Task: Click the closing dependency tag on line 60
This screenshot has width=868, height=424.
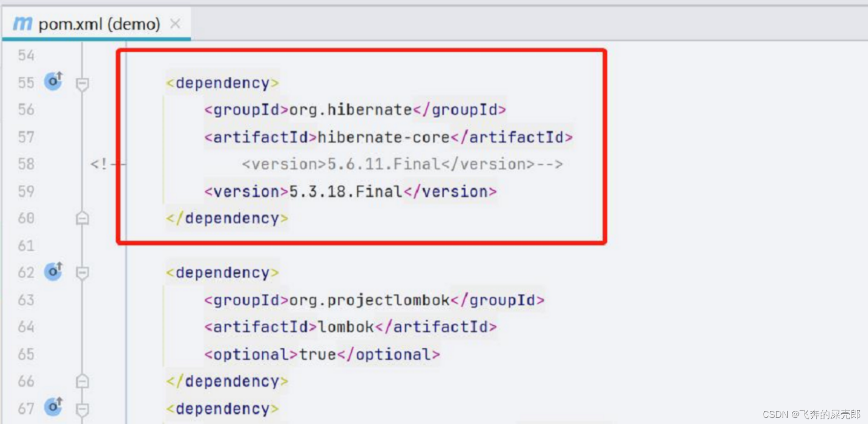Action: click(227, 218)
